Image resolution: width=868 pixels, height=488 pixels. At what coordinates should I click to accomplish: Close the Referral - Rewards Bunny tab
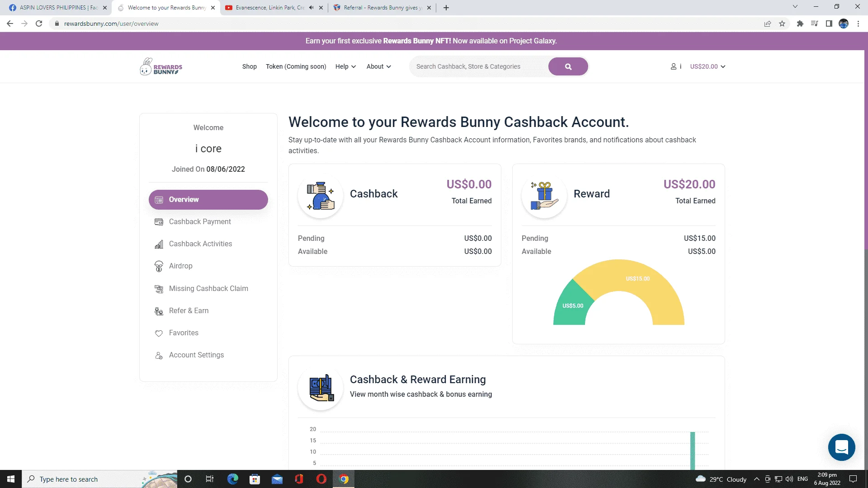click(429, 8)
